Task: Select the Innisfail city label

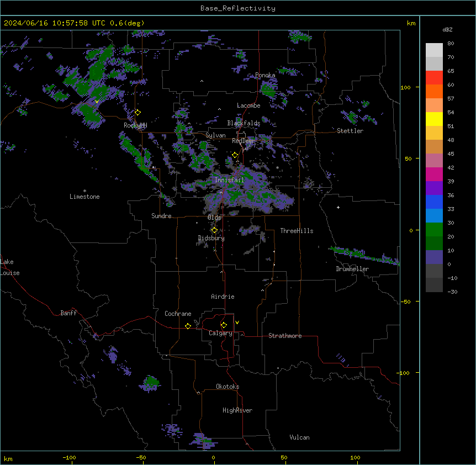Action: point(229,180)
